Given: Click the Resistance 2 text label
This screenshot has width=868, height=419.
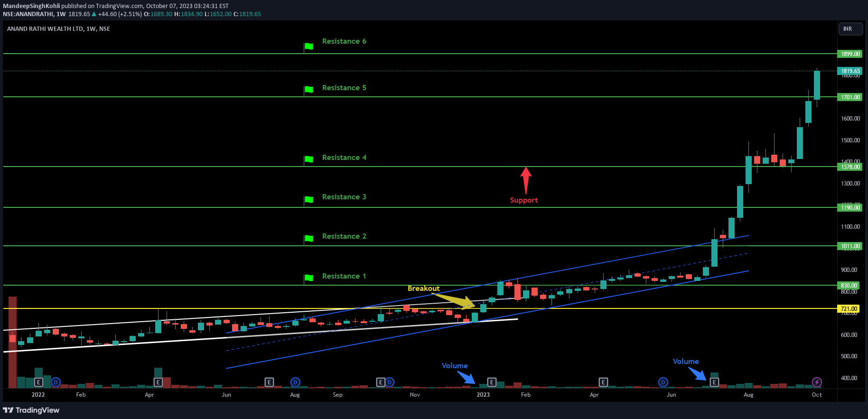Looking at the screenshot, I should 344,236.
